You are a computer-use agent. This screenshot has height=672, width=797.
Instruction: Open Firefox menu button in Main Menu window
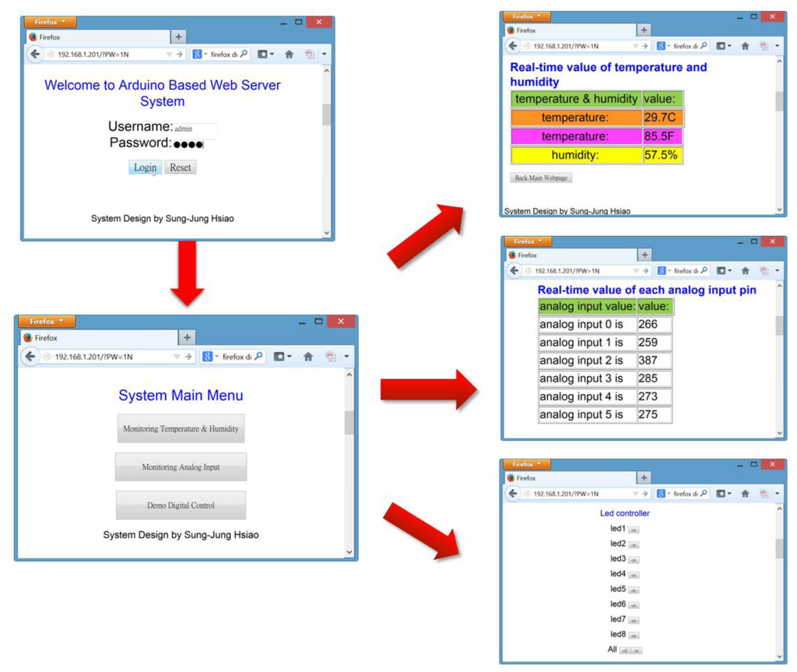46,321
